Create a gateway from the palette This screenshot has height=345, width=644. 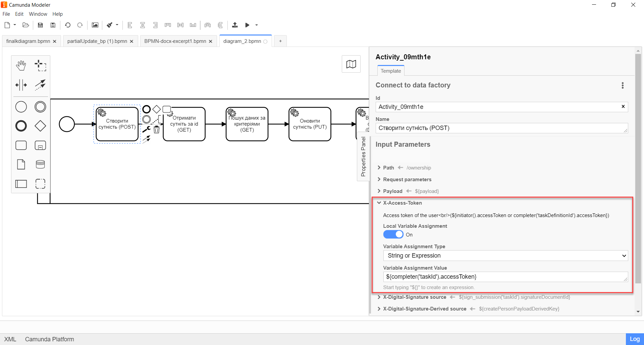pyautogui.click(x=40, y=126)
